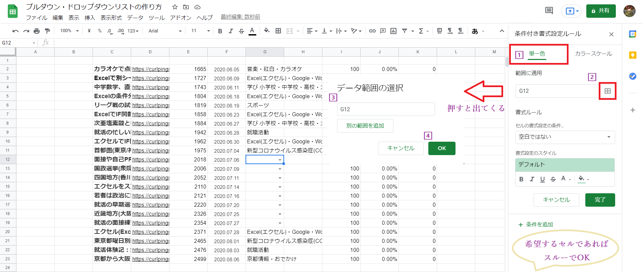Get add-ons with plus icon
The width and height of the screenshot is (644, 272).
[633, 110]
